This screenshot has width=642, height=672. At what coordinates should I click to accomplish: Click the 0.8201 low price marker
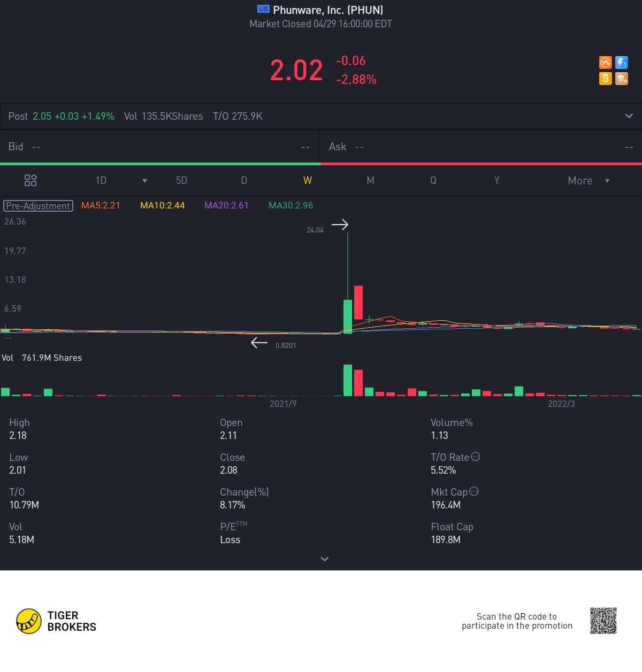pos(286,346)
